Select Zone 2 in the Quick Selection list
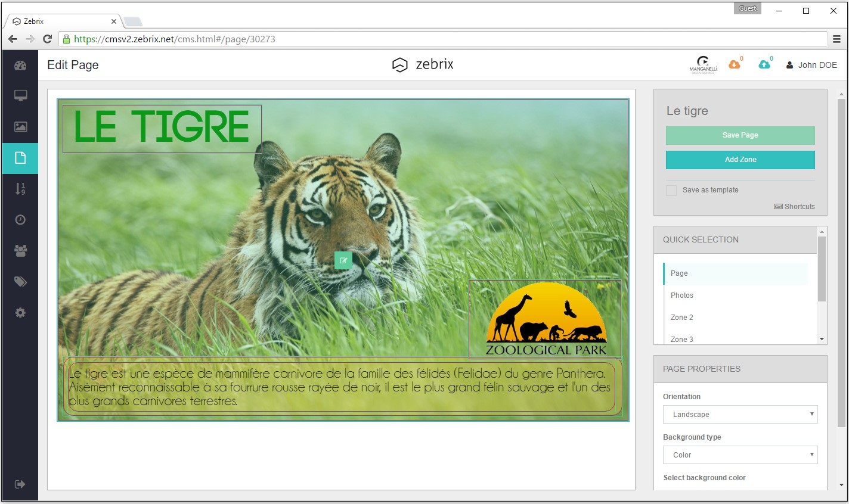Image resolution: width=849 pixels, height=504 pixels. click(x=681, y=317)
